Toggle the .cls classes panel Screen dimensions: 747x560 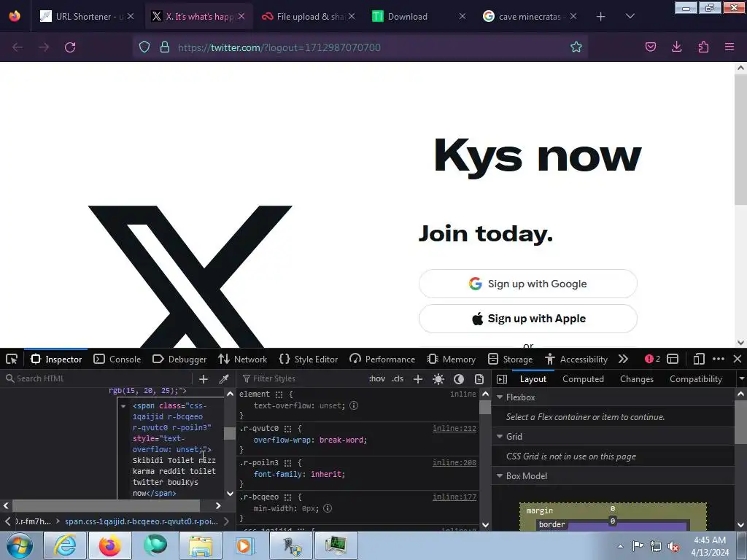point(398,378)
